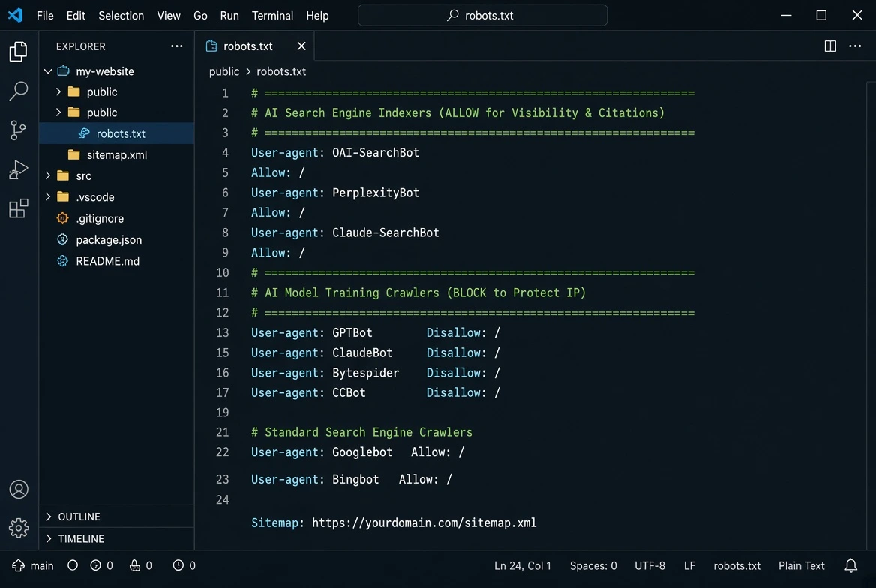Expand the .vscode folder

[48, 196]
